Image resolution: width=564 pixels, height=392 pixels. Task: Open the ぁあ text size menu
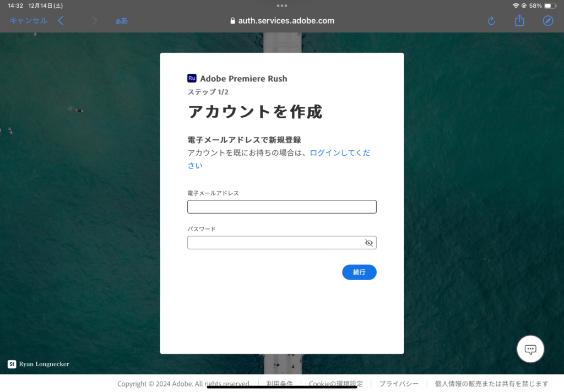tap(121, 21)
